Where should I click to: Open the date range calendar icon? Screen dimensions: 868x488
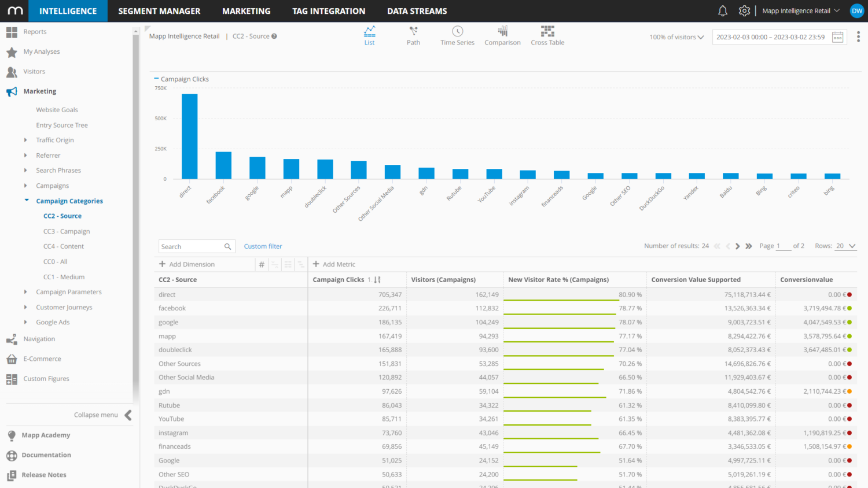coord(837,37)
